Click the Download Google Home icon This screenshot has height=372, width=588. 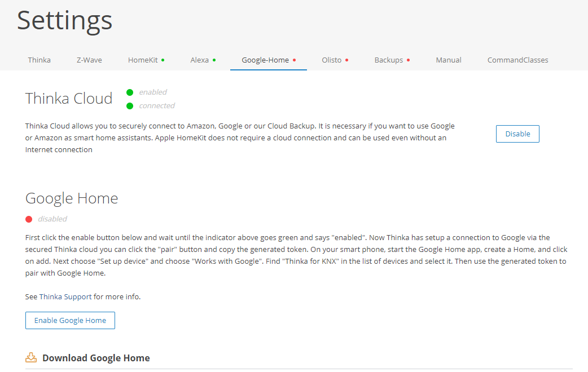click(x=31, y=358)
